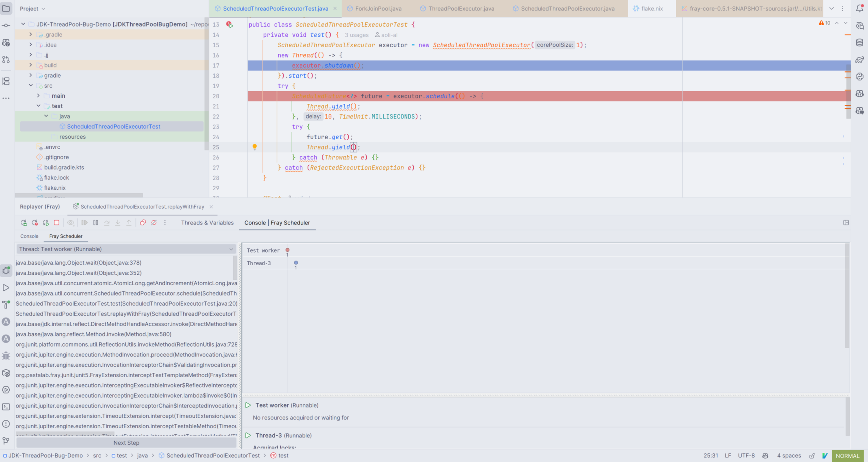Open debug toolbar more options menu
This screenshot has width=868, height=462.
point(165,223)
